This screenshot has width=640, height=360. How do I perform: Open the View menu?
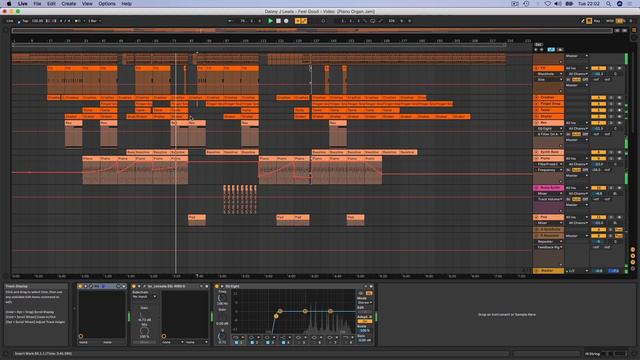[87, 4]
